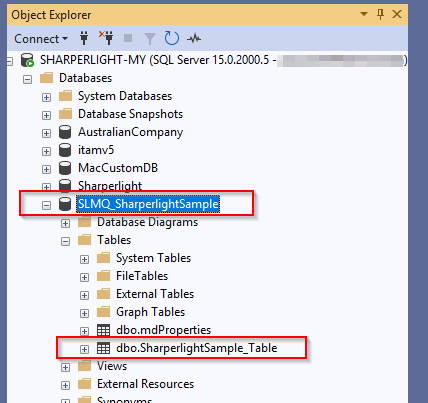
Task: Click the Stop square toolbar icon
Action: pos(128,38)
